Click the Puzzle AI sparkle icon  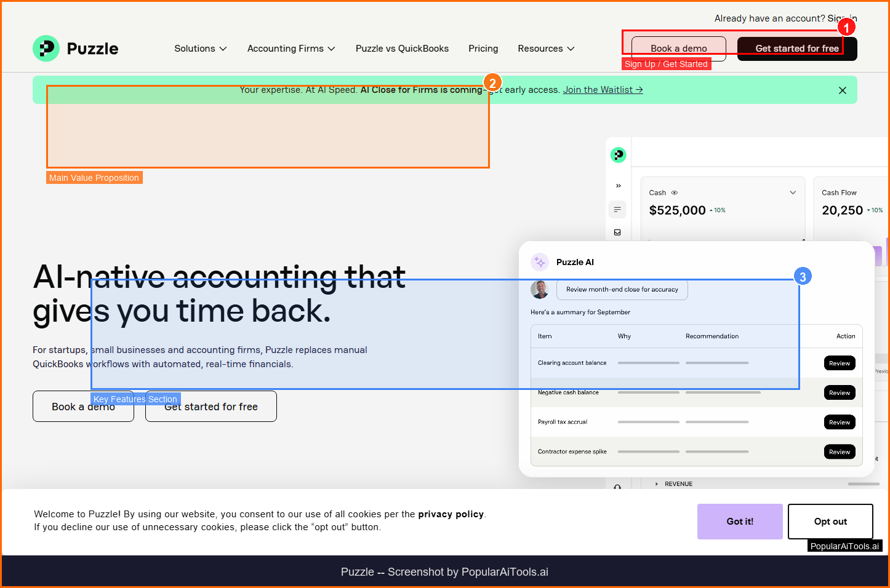click(540, 262)
